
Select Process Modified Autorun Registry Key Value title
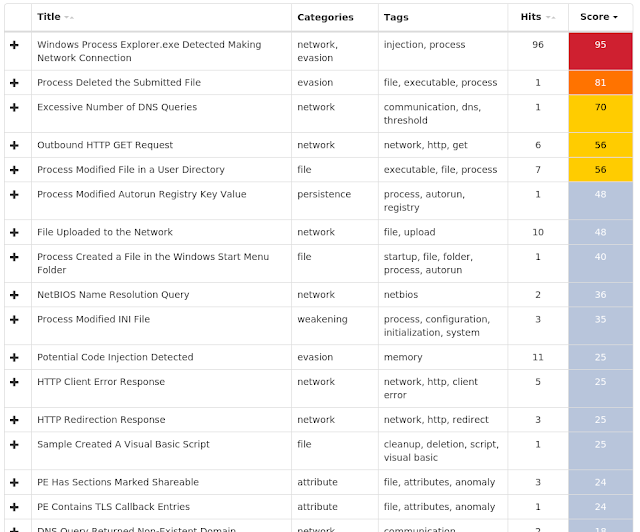tap(141, 194)
